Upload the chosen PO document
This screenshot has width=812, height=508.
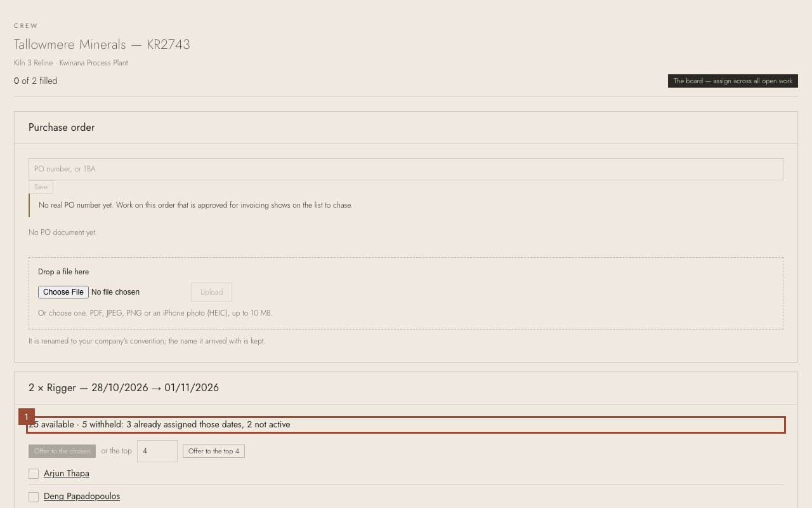[211, 292]
